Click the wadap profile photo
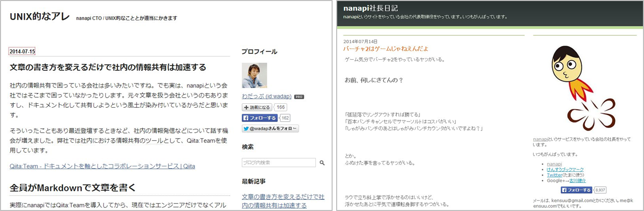This screenshot has height=211, width=644. [254, 75]
